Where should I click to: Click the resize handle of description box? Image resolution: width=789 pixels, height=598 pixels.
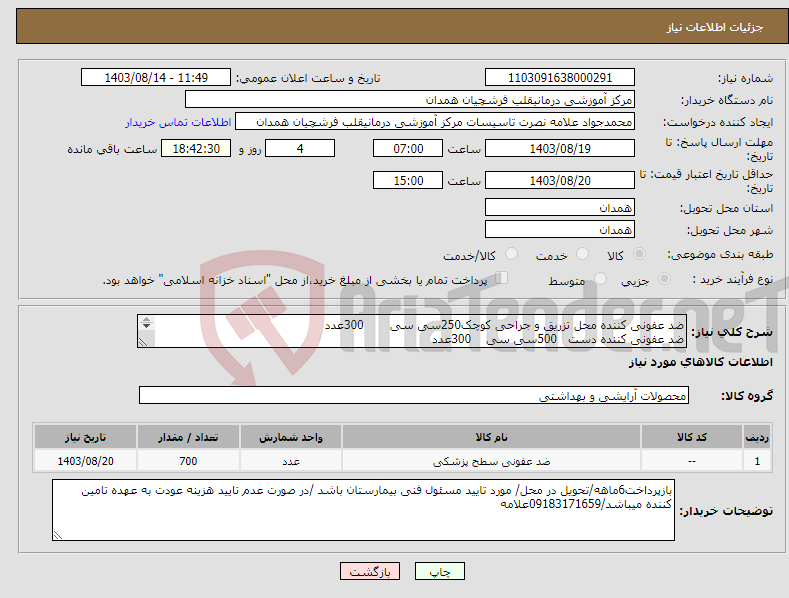point(143,342)
